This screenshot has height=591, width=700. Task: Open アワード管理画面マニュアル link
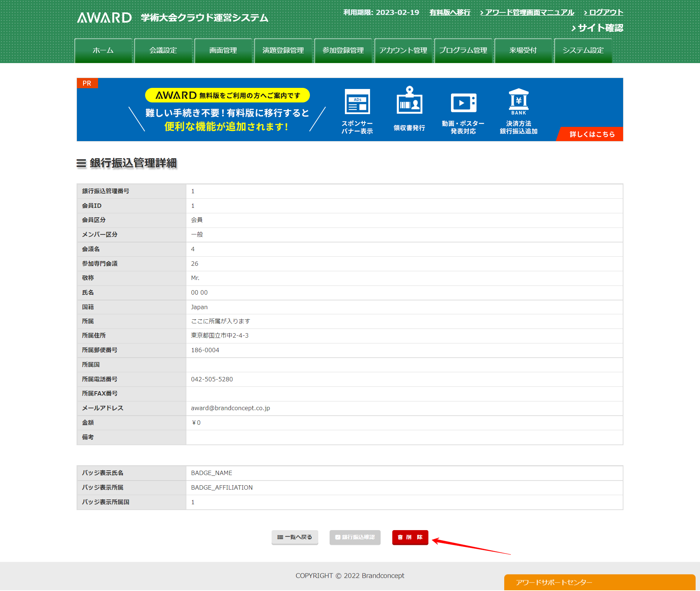[527, 12]
